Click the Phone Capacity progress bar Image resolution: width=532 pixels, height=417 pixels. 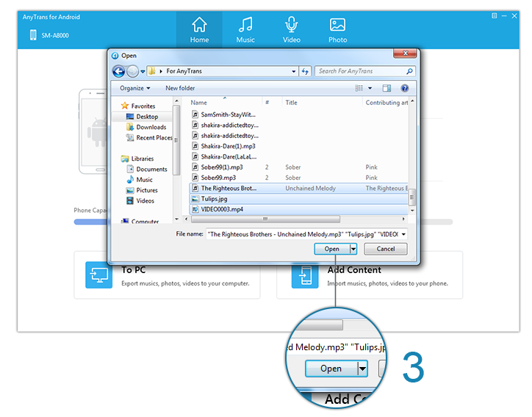pyautogui.click(x=263, y=222)
